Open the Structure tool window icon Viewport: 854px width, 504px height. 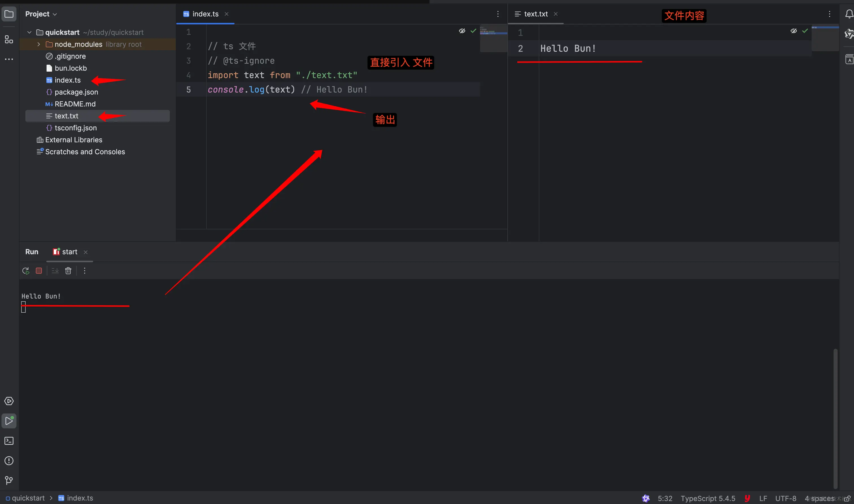(9, 40)
